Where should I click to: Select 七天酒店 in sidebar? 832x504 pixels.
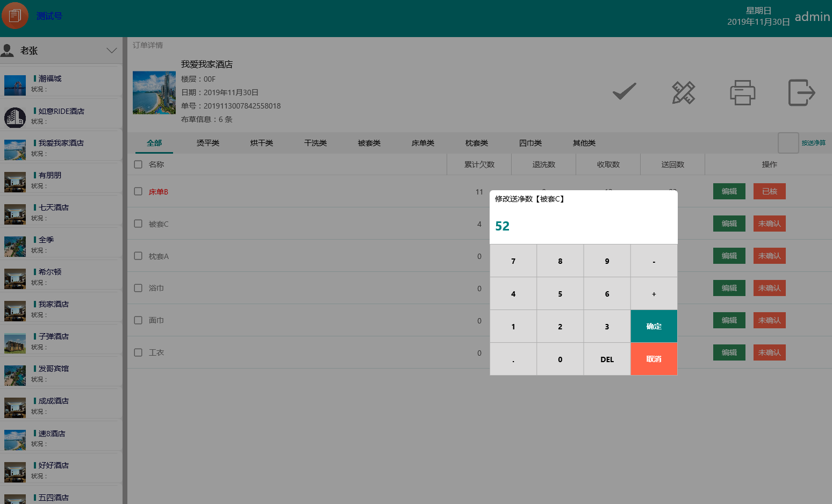point(61,212)
